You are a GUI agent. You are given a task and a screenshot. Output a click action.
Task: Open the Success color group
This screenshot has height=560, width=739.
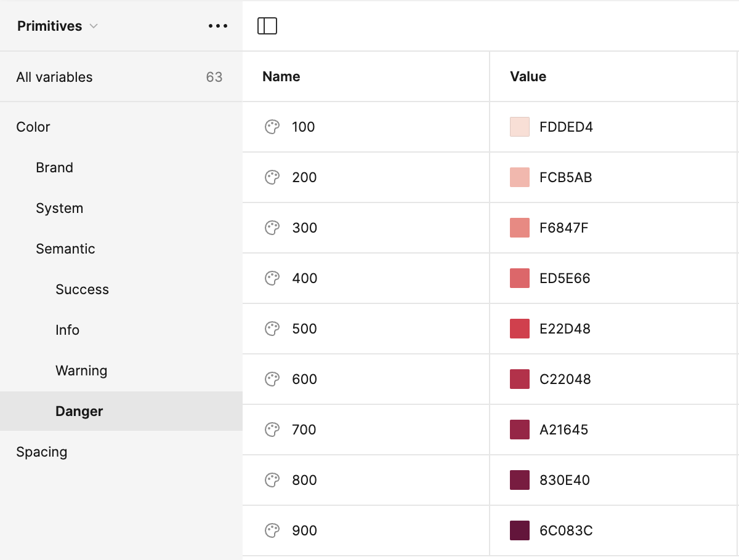coord(82,289)
